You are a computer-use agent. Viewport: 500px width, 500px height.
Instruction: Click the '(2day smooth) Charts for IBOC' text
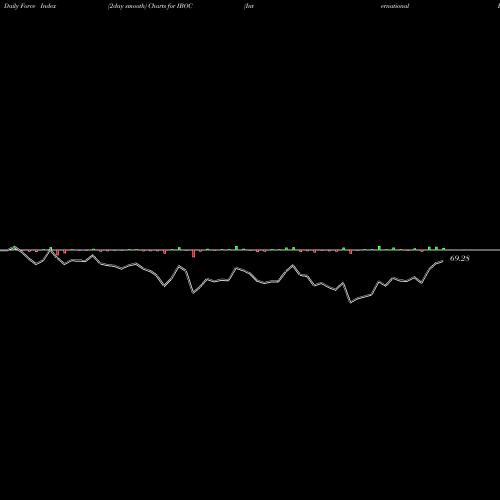tap(150, 6)
